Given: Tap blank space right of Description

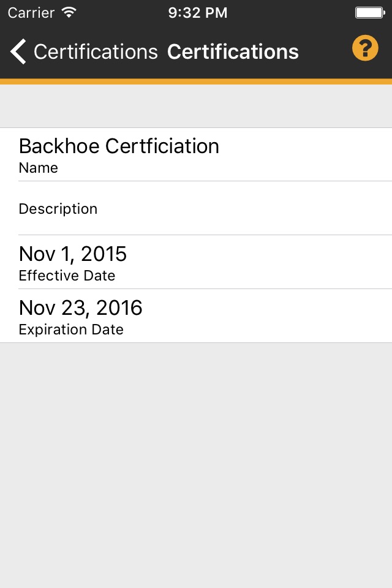Looking at the screenshot, I should pyautogui.click(x=276, y=208).
